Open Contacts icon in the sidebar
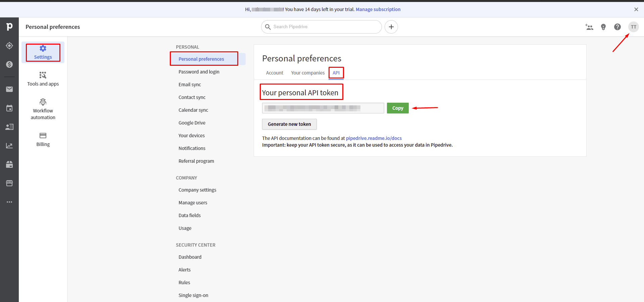This screenshot has width=644, height=302. pos(9,127)
